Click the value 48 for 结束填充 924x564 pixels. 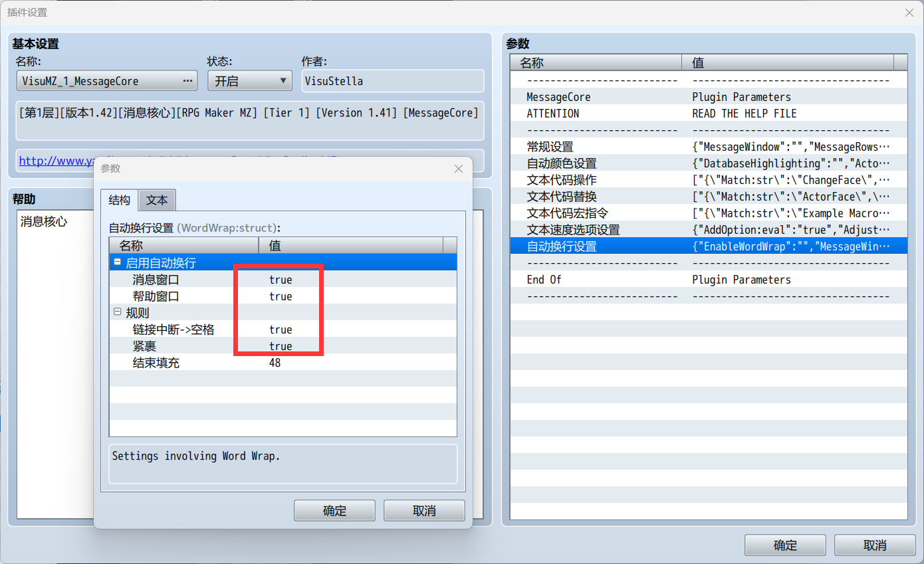pos(275,363)
